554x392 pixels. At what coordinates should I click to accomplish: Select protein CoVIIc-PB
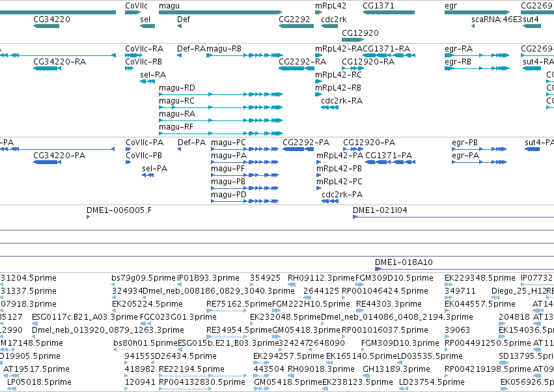tap(144, 156)
